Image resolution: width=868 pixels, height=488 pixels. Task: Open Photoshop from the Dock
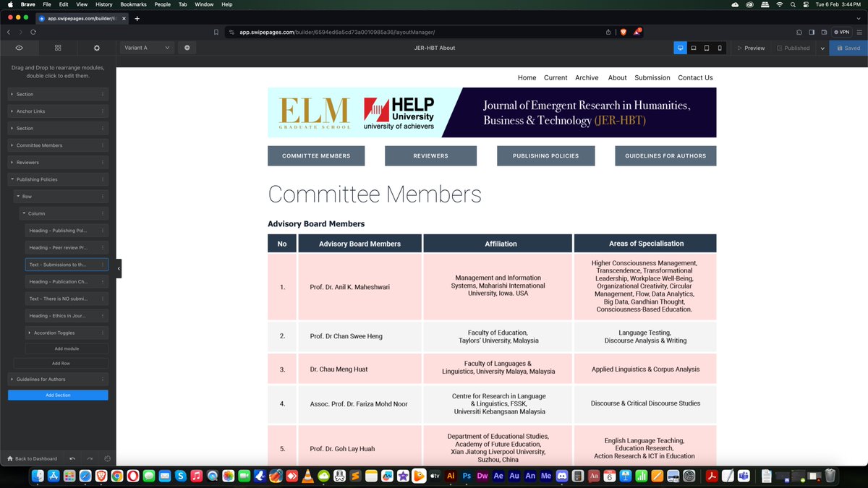tap(467, 476)
